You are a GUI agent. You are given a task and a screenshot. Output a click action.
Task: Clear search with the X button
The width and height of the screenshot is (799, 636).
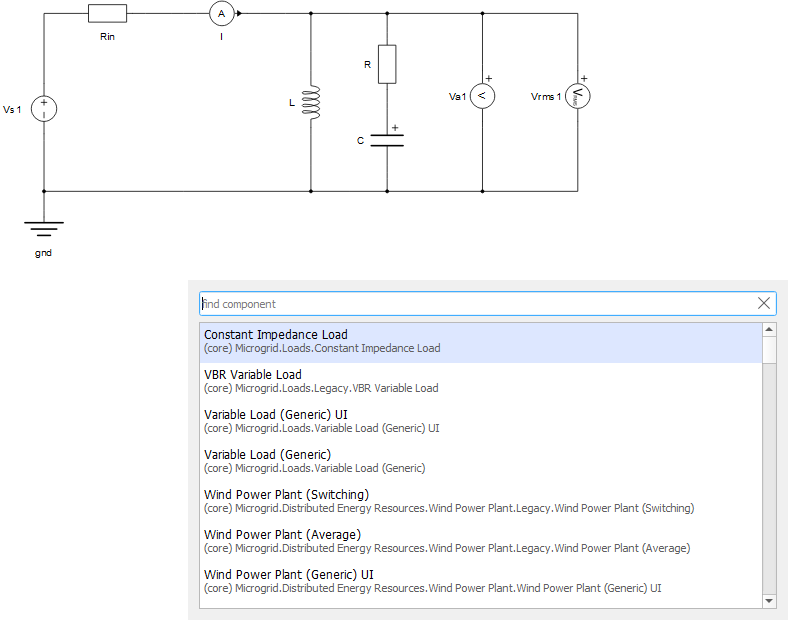pos(764,304)
